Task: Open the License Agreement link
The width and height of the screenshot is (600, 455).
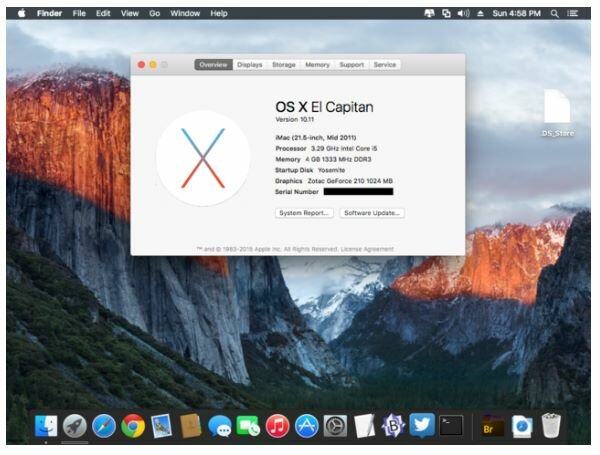Action: 367,249
